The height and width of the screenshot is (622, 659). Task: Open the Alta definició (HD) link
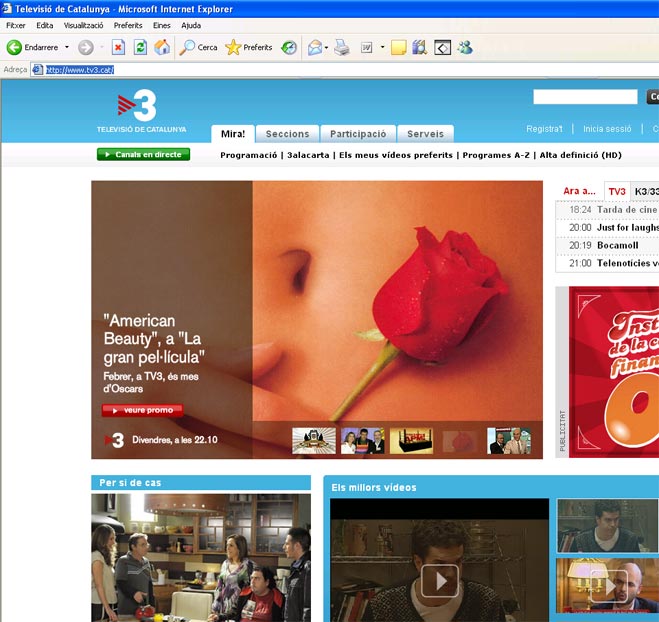(x=580, y=155)
